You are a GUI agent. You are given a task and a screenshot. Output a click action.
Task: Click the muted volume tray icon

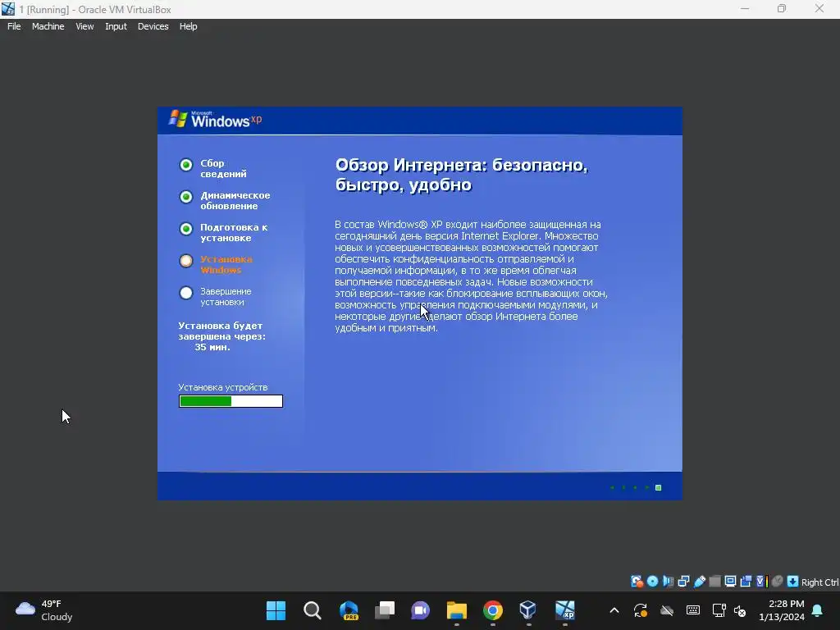click(741, 610)
